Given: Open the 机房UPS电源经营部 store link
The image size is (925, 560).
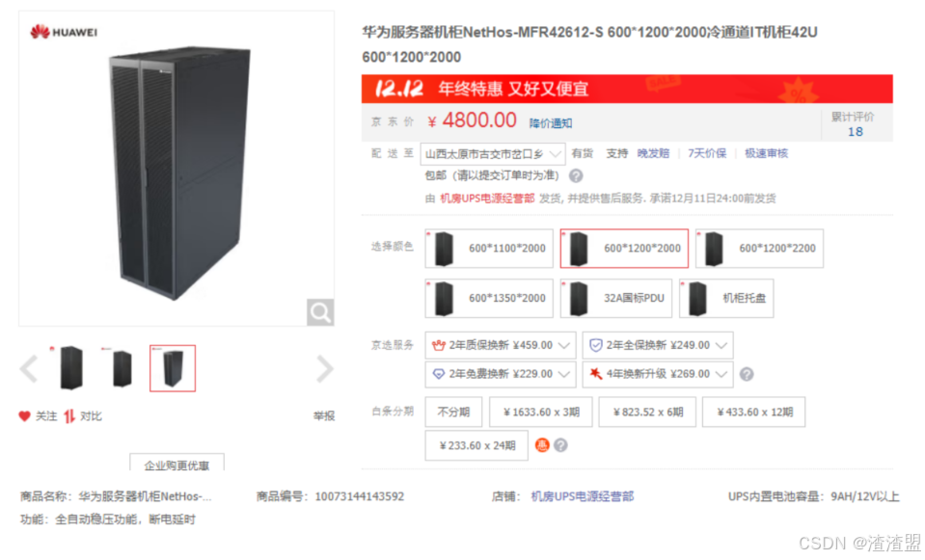Looking at the screenshot, I should [x=583, y=496].
